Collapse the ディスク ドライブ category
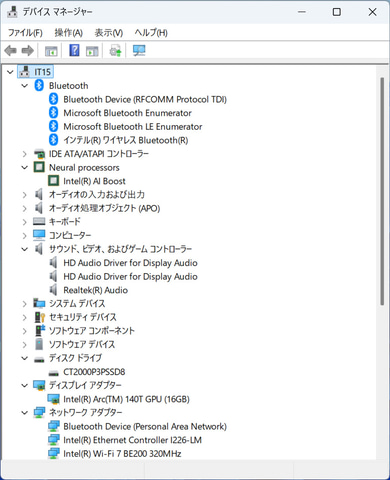 [25, 358]
